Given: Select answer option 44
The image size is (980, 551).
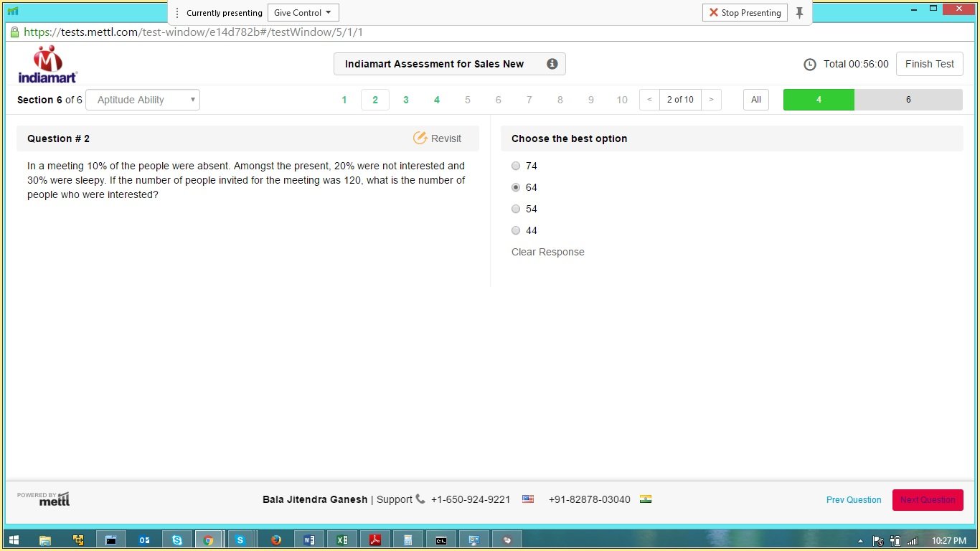Looking at the screenshot, I should [516, 230].
